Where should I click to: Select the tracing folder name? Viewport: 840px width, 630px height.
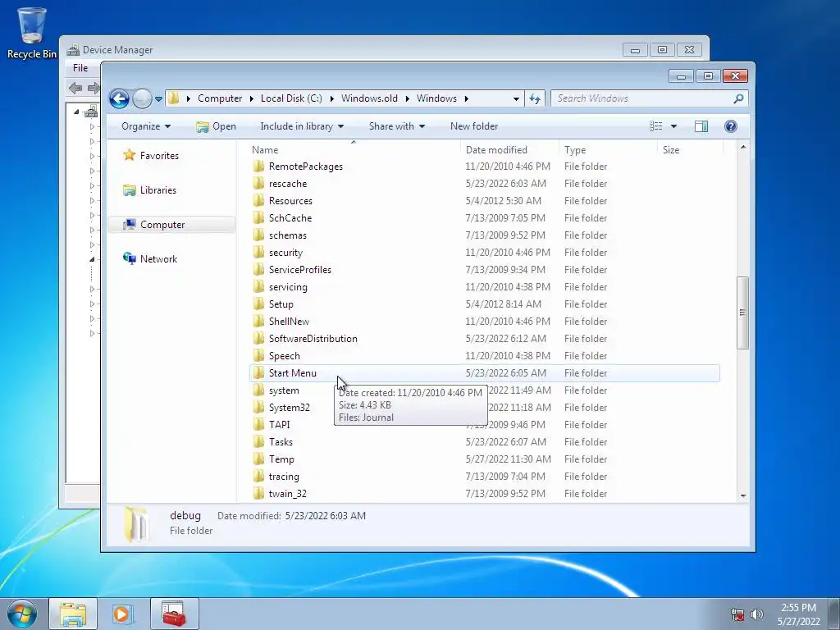pos(284,477)
